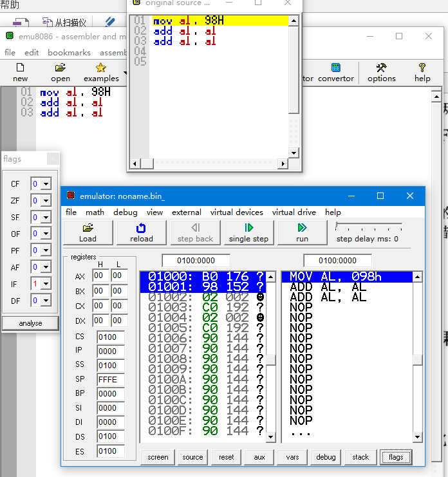This screenshot has height=477, width=448.
Task: Toggle the flags window button
Action: point(396,457)
